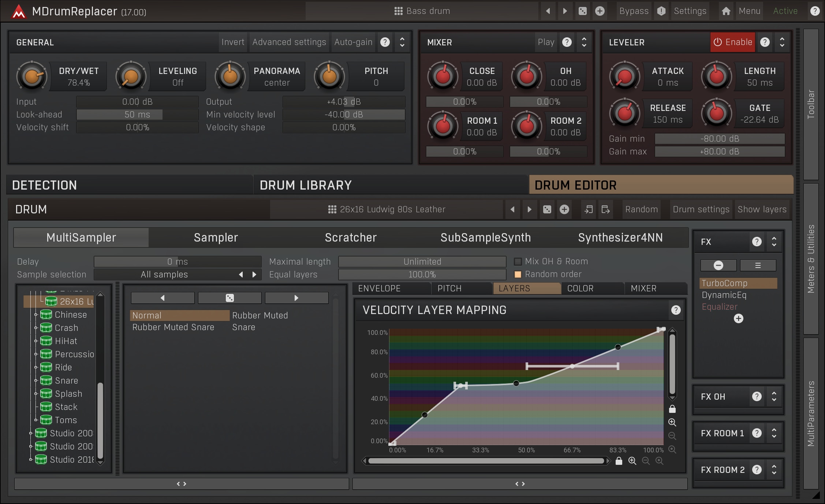Click the Velocity Layer Mapping help icon

coord(676,310)
